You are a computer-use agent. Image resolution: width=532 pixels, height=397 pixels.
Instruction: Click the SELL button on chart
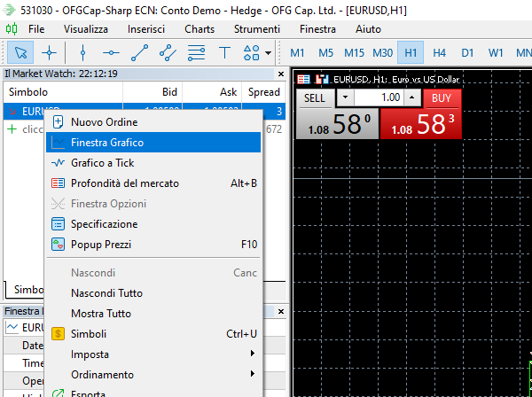315,98
